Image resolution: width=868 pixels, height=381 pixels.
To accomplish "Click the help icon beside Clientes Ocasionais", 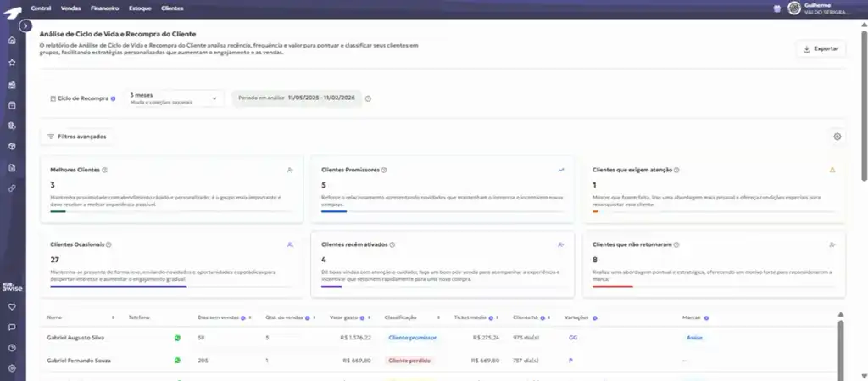I will [x=108, y=244].
